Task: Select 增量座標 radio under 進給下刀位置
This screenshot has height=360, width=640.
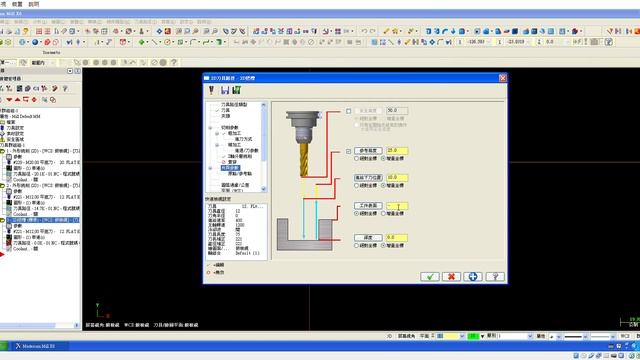Action: [x=383, y=186]
